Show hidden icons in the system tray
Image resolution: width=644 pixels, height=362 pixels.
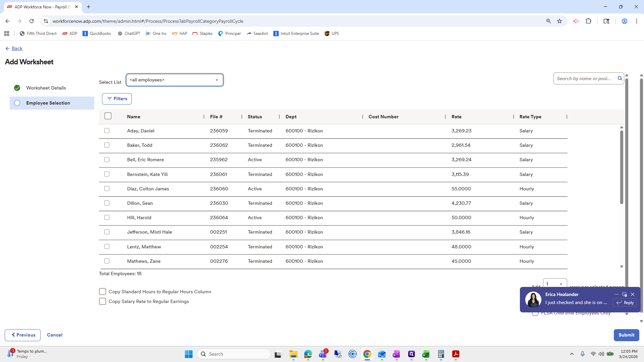pos(572,354)
